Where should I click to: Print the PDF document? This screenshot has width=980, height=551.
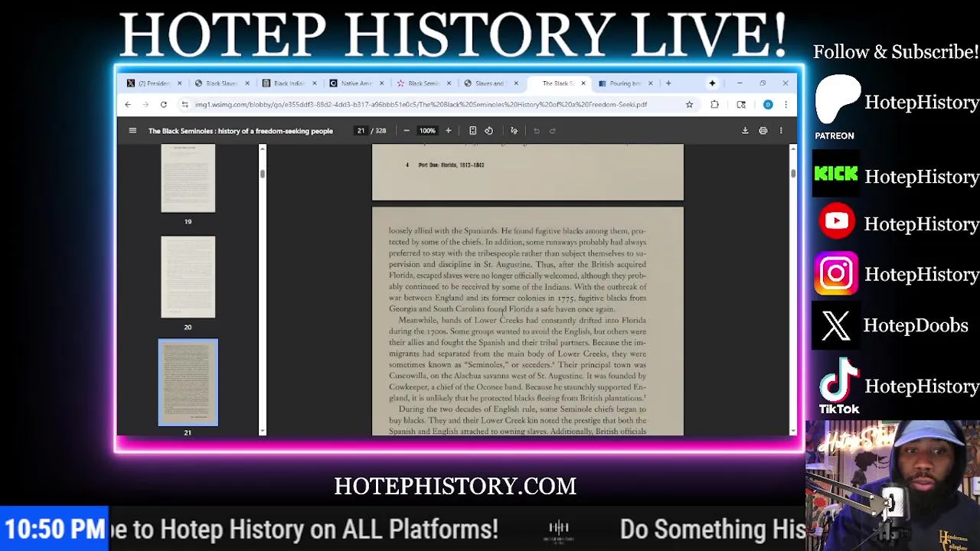763,131
